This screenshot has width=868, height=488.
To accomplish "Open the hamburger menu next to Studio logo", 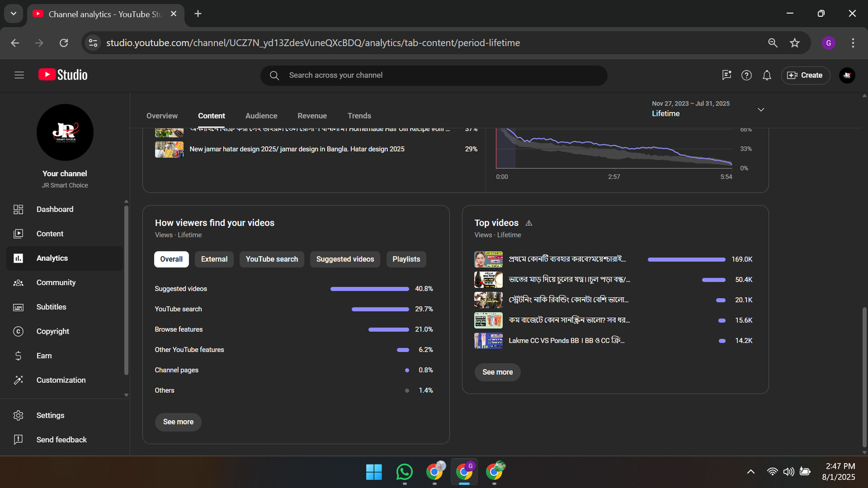I will click(19, 75).
